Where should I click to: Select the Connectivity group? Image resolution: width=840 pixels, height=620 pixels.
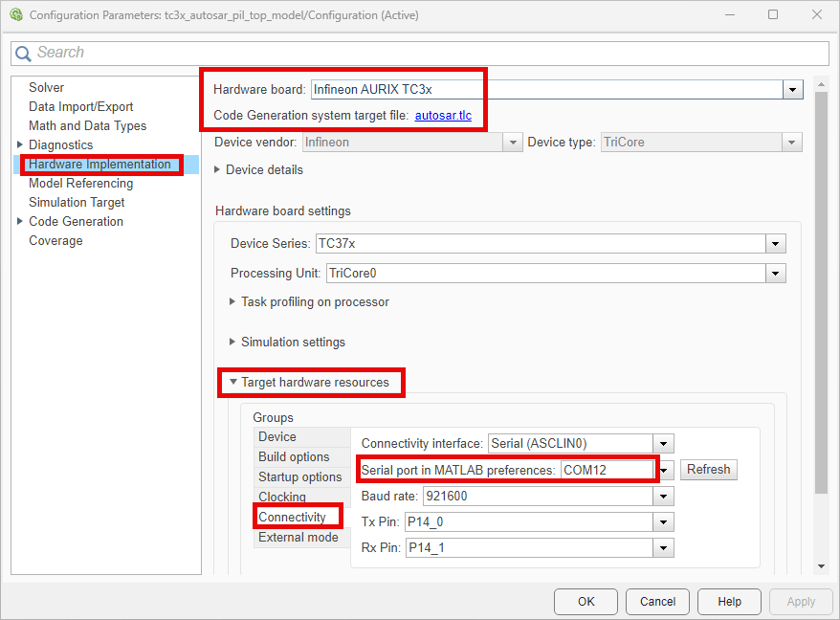click(x=301, y=517)
